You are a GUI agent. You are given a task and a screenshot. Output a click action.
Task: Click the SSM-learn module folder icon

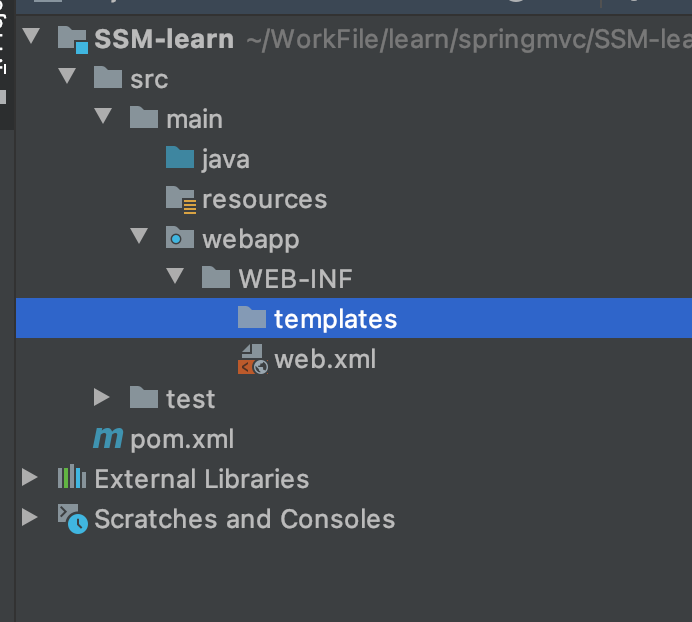click(72, 40)
